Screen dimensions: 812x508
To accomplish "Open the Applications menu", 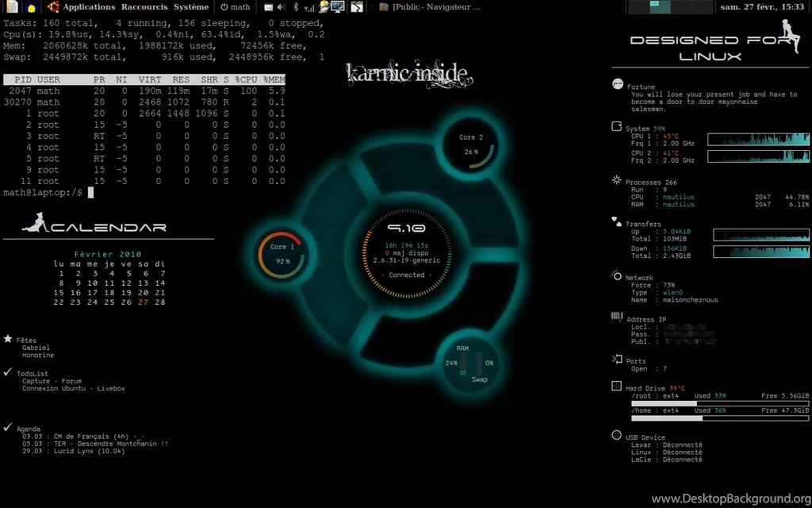I will pyautogui.click(x=89, y=7).
